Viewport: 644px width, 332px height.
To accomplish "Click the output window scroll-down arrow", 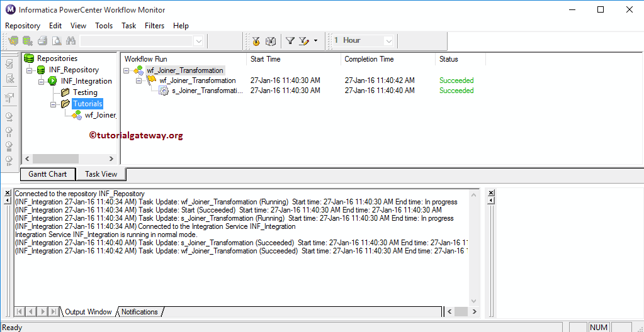I will pyautogui.click(x=473, y=301).
